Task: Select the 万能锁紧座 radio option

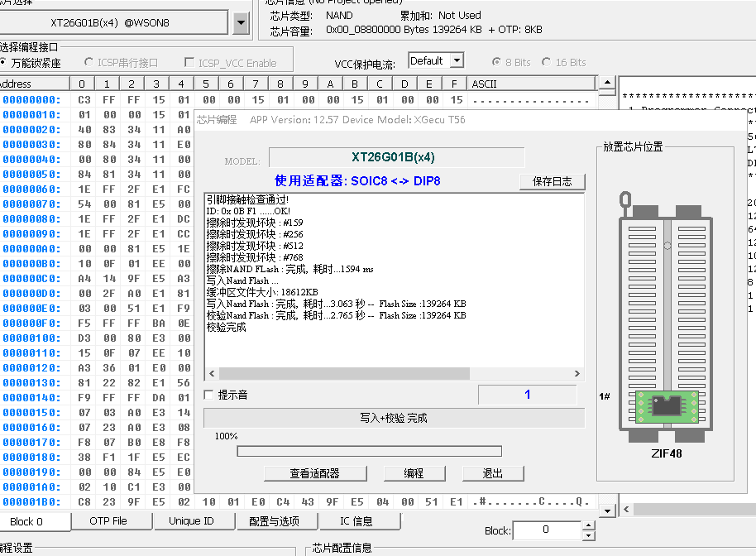Action: [x=4, y=63]
